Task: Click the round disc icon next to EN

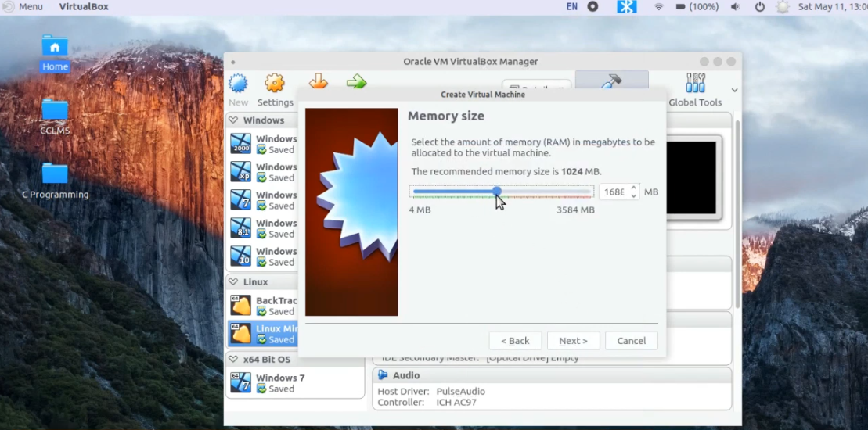Action: 592,6
